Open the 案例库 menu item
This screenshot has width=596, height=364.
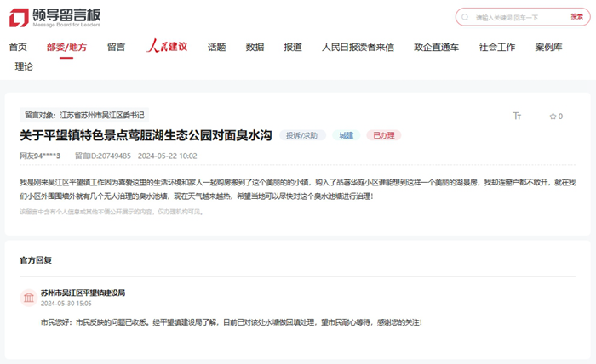pos(548,47)
